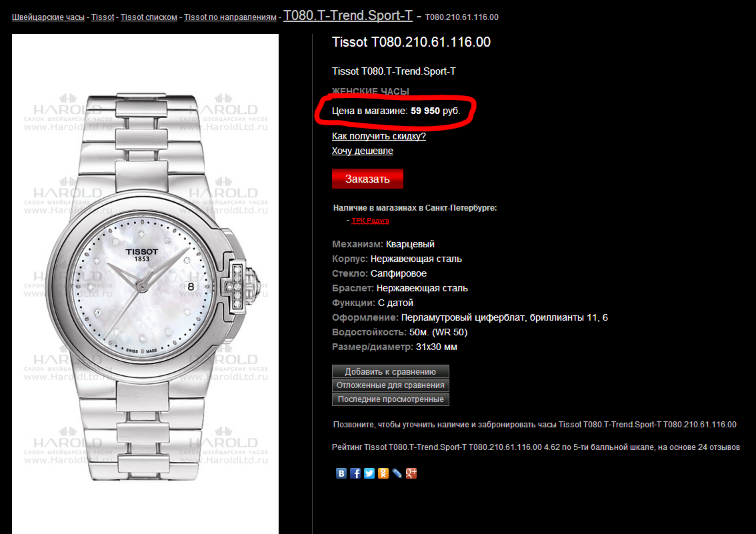Go to Tissot breadcrumb link
The height and width of the screenshot is (534, 756).
tap(103, 17)
